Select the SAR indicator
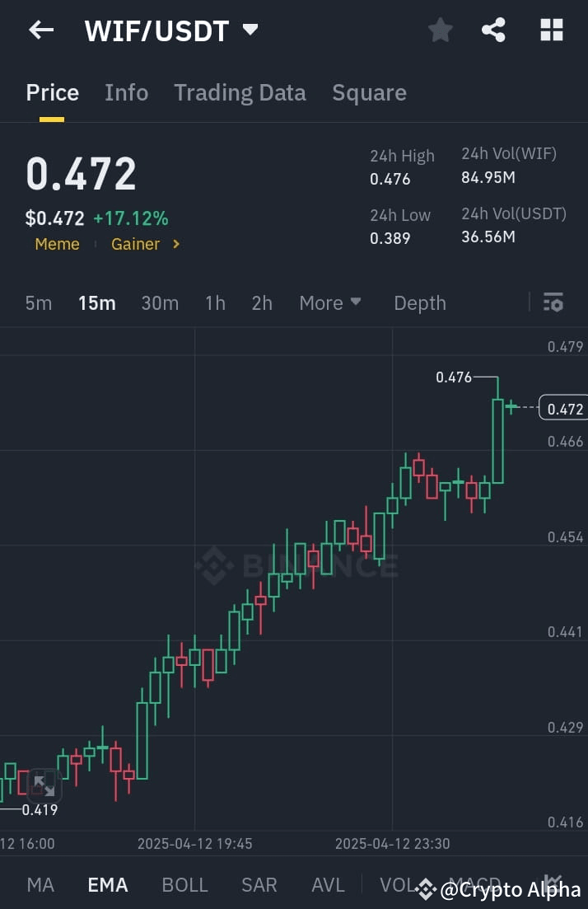 click(259, 884)
